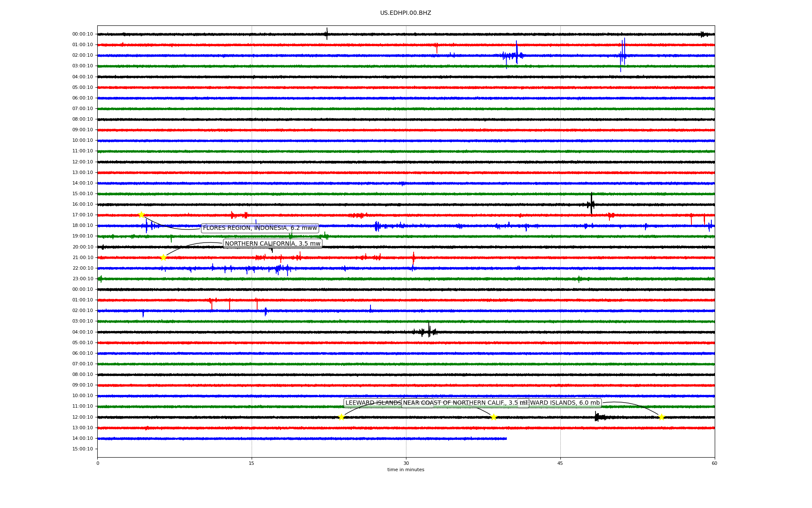Click the star marker for Northern California 3.5 mw
Viewport: 812px width, 508px height.
pos(163,257)
